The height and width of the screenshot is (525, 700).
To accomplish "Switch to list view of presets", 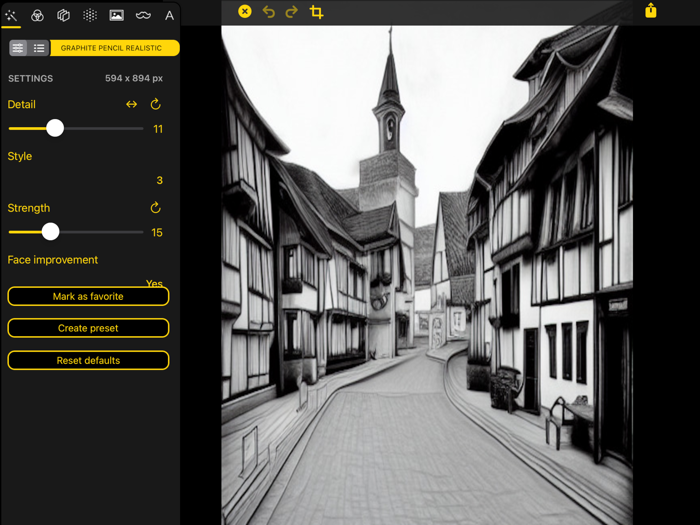I will tap(39, 48).
